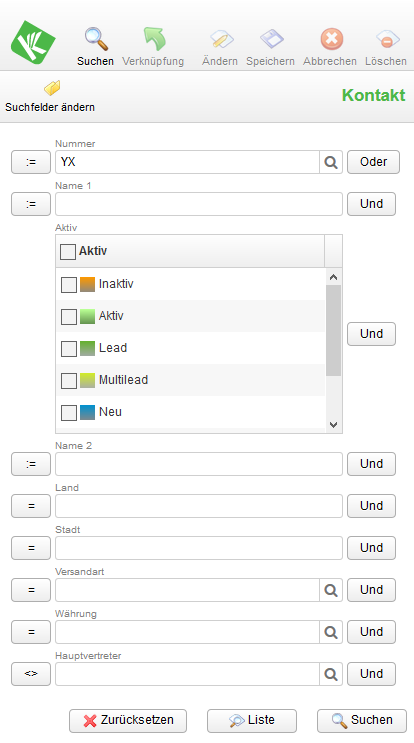Viewport: 414px width, 743px height.
Task: Click the Abbrechen red X icon
Action: click(x=332, y=39)
